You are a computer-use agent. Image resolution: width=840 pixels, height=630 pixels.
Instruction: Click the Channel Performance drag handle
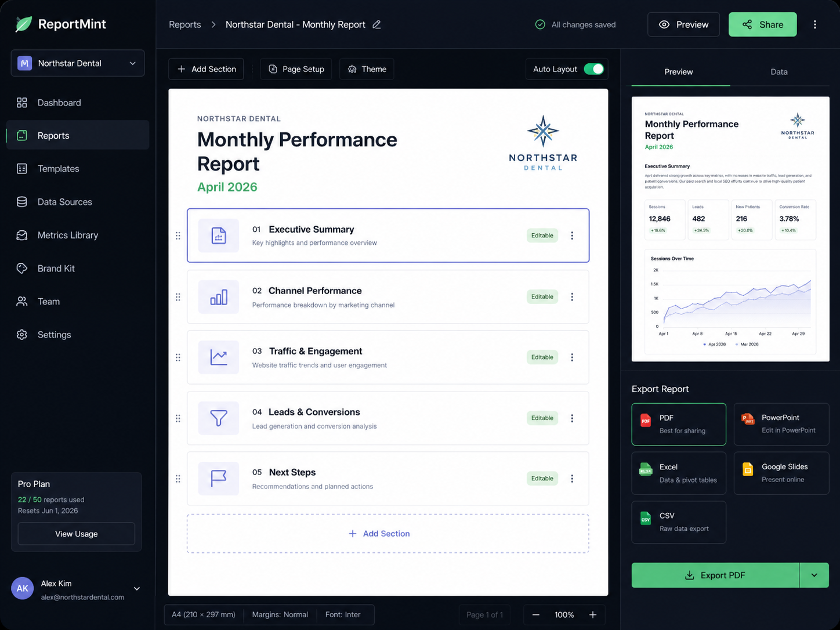(x=178, y=297)
